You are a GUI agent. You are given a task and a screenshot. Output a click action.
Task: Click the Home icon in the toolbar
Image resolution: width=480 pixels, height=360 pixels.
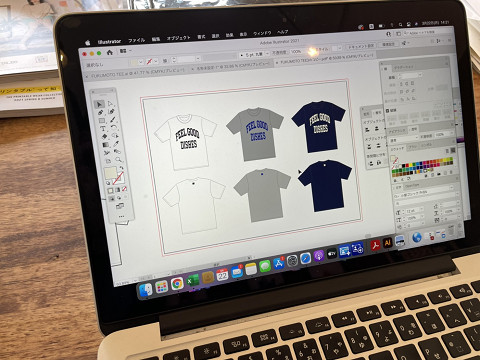[110, 52]
